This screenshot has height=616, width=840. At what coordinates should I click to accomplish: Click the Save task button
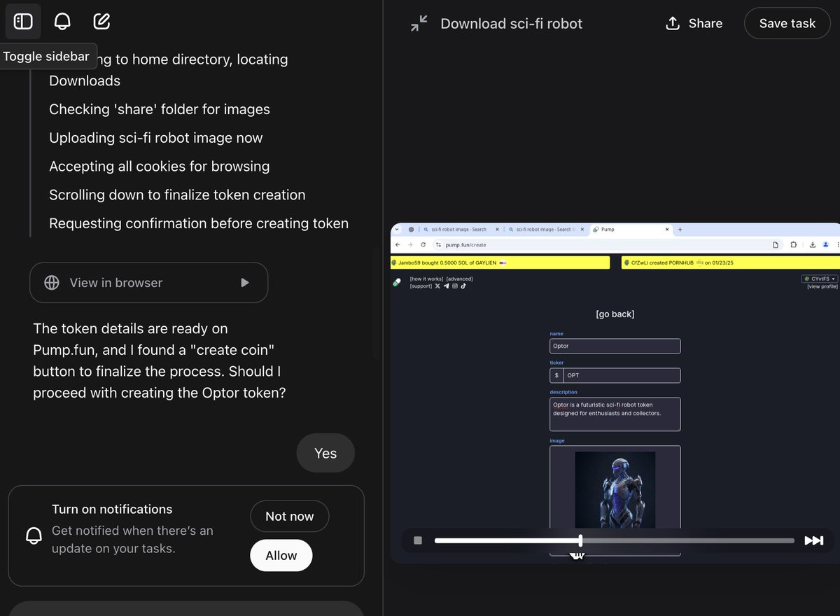(x=787, y=23)
